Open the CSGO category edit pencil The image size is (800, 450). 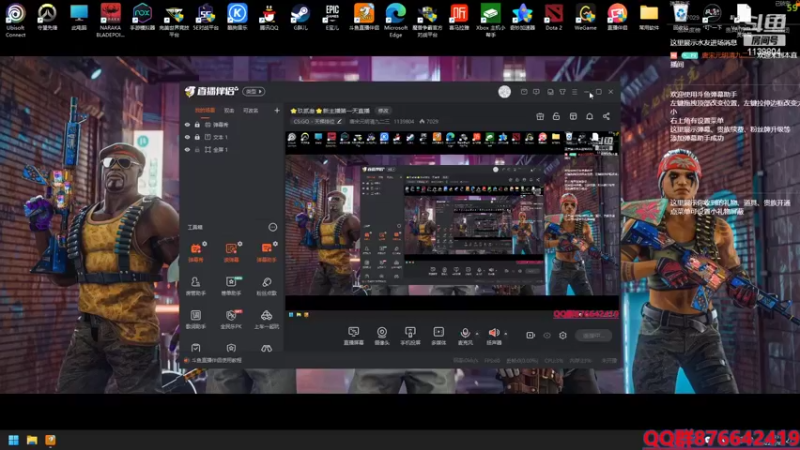(339, 121)
